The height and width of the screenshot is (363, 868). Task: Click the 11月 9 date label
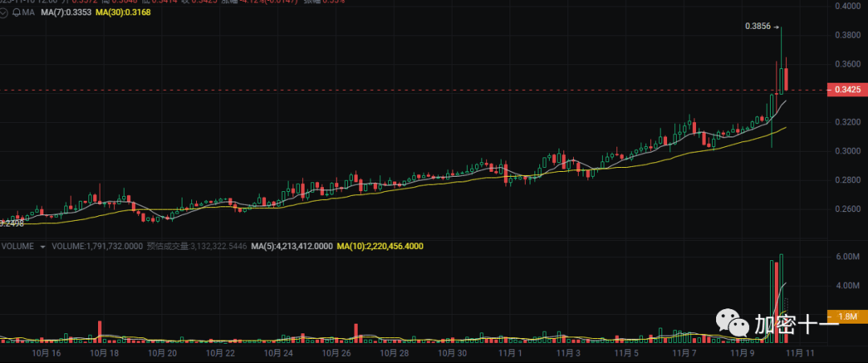[743, 353]
